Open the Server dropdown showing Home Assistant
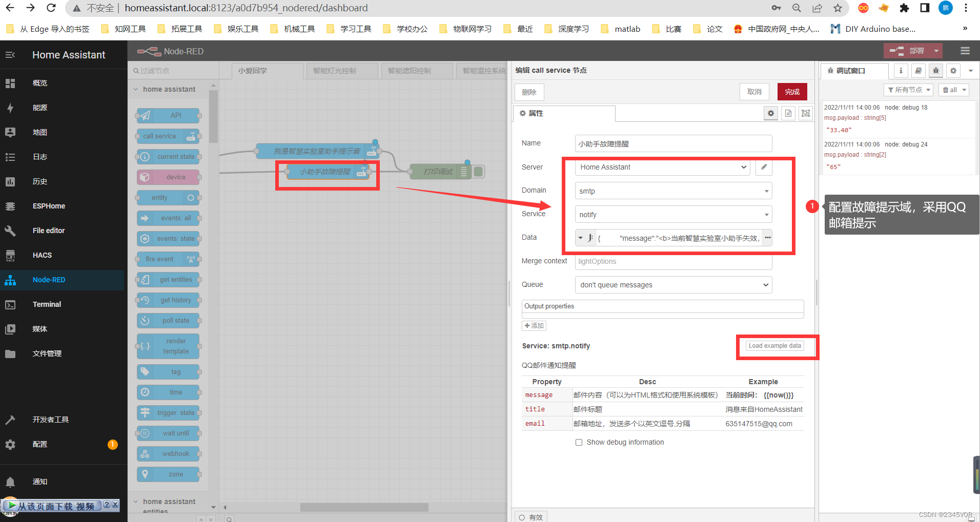 (663, 167)
